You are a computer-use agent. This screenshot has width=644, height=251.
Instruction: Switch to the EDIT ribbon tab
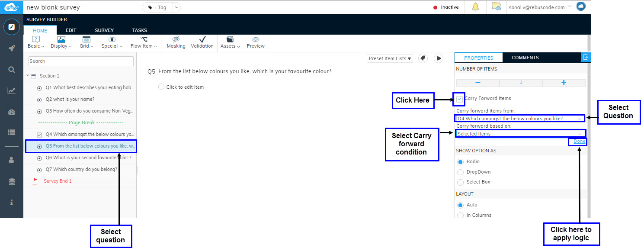[71, 30]
